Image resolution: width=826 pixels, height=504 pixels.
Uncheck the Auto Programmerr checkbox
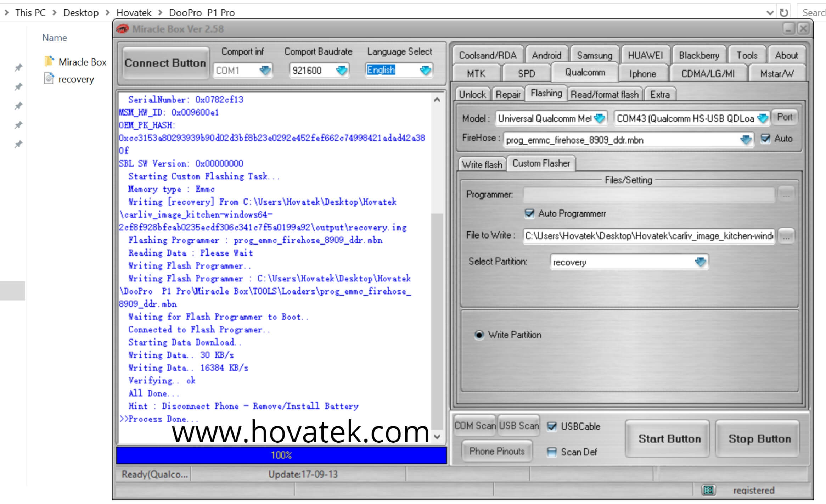(529, 213)
